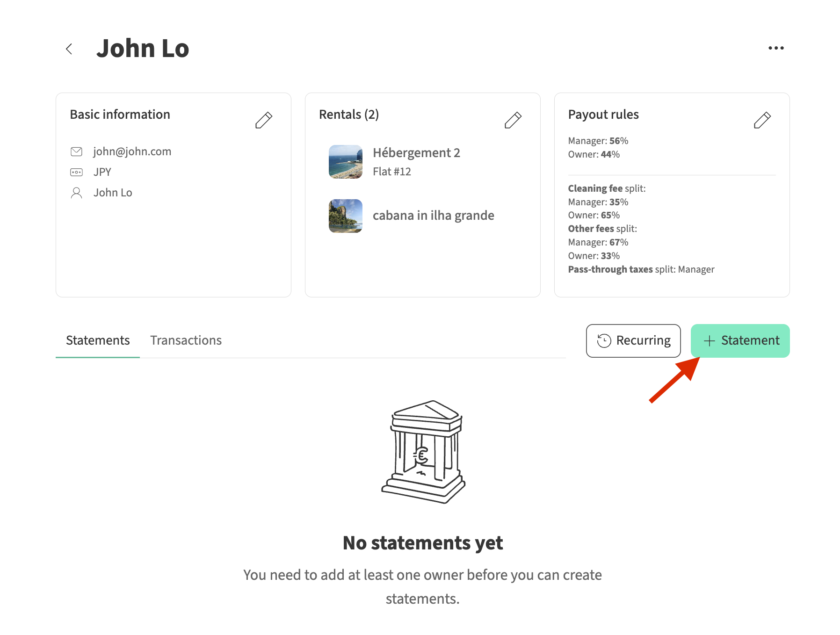
Task: Edit Payout rules using pencil icon
Action: pos(762,120)
